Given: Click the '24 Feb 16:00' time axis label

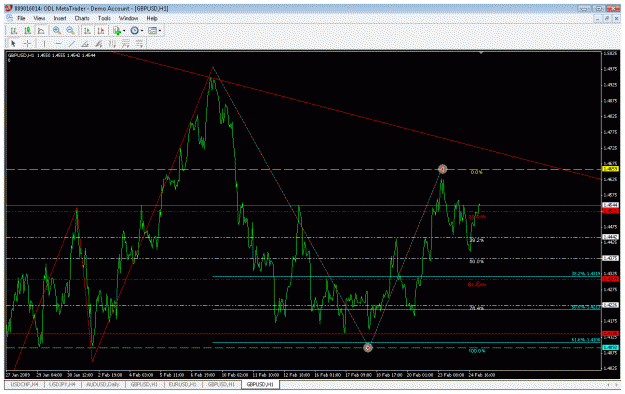Looking at the screenshot, I should [x=482, y=375].
